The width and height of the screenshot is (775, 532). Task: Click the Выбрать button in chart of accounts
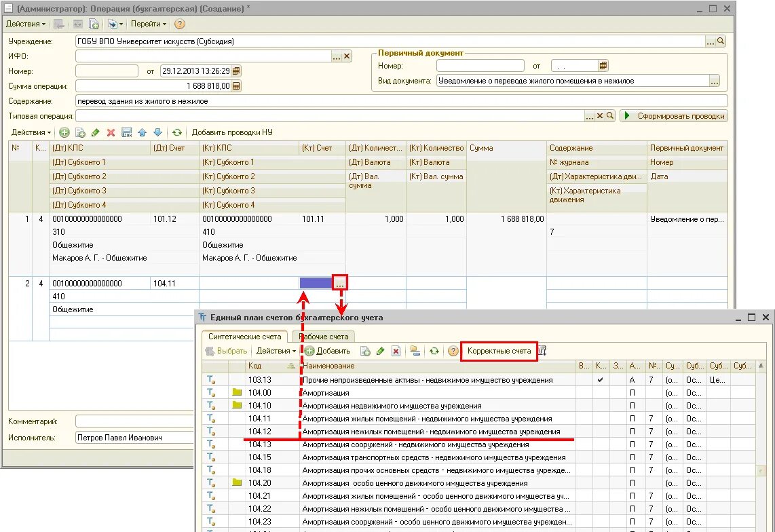227,351
